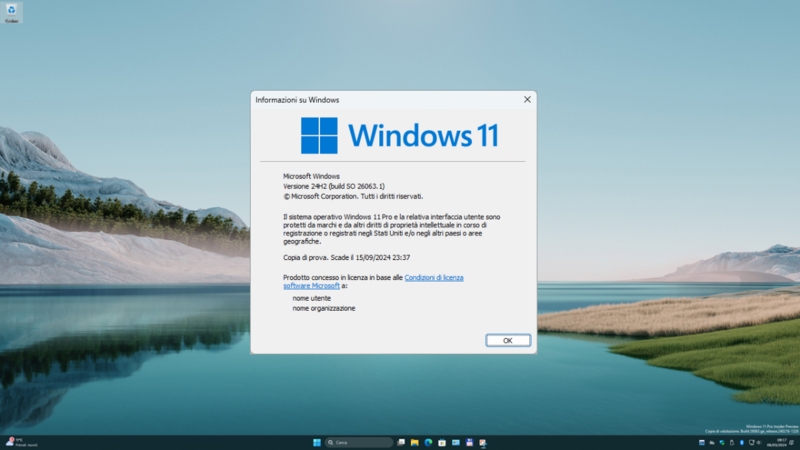Open Microsoft Store from the taskbar

pos(442,442)
